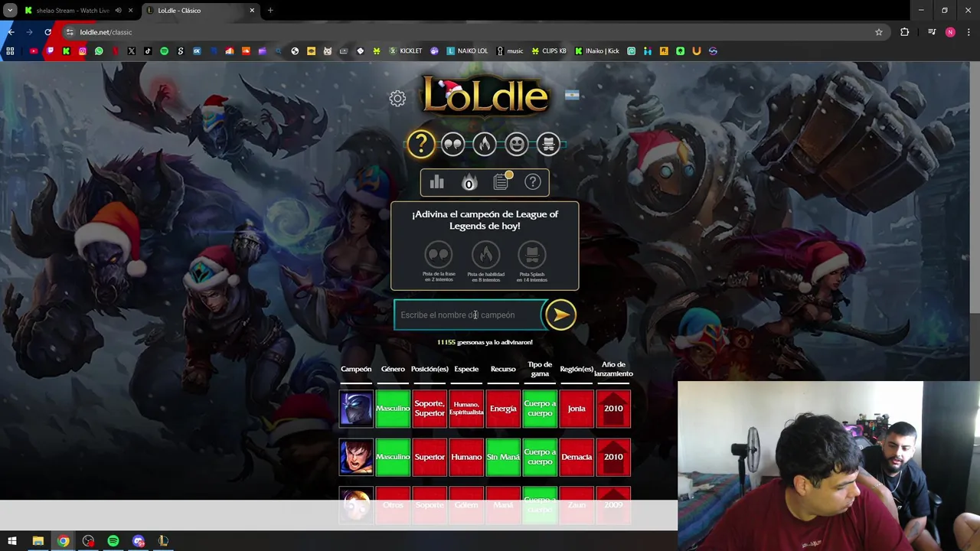Click Humano, Espiritualista species cell

(466, 409)
